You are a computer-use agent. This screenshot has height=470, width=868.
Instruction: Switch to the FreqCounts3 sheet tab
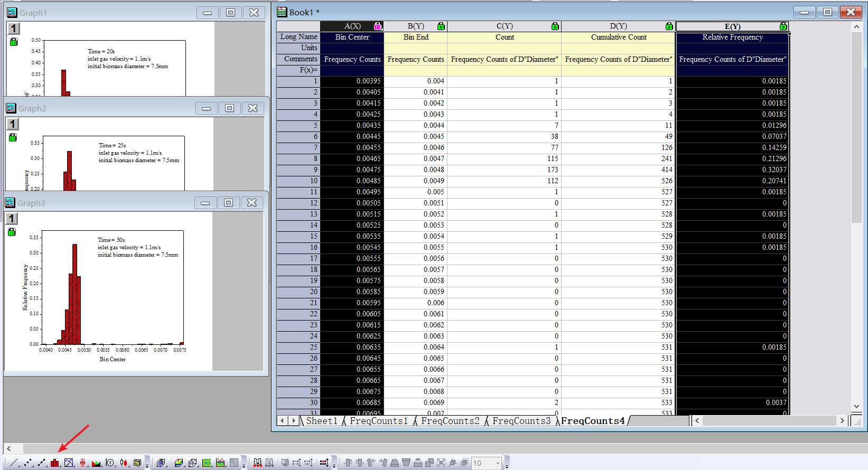(521, 421)
